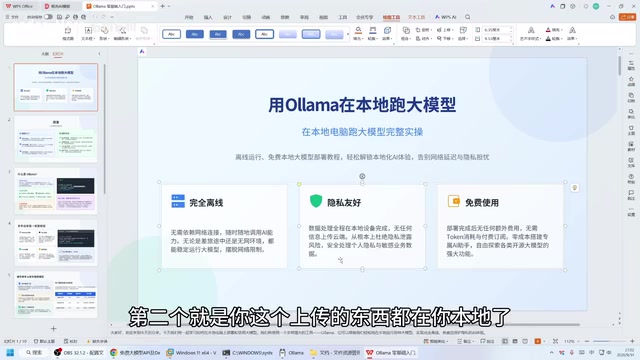Click the orange Share button
Image resolution: width=640 pixels, height=360 pixels.
pos(627,17)
